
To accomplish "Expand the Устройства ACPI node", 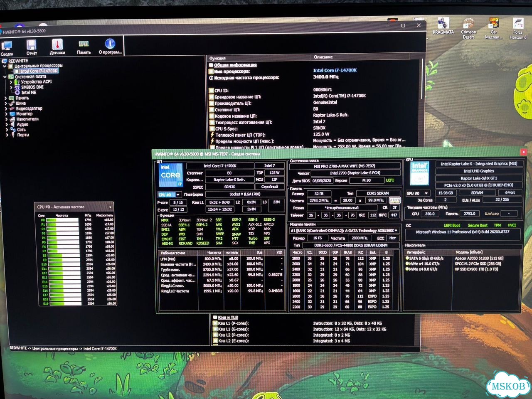I will [11, 82].
